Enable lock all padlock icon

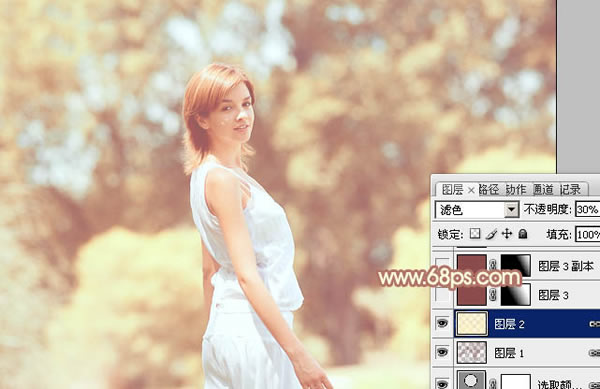click(x=523, y=233)
